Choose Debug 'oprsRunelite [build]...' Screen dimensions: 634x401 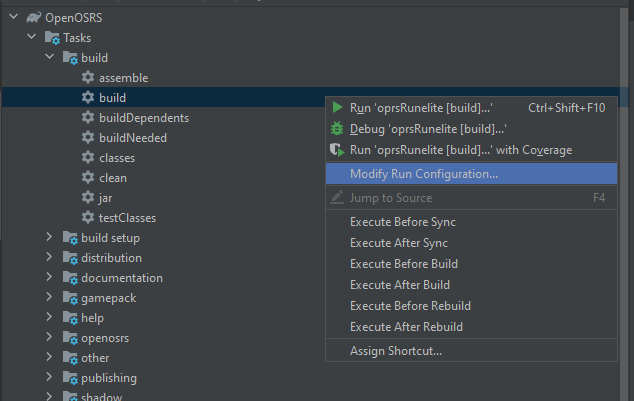coord(471,129)
